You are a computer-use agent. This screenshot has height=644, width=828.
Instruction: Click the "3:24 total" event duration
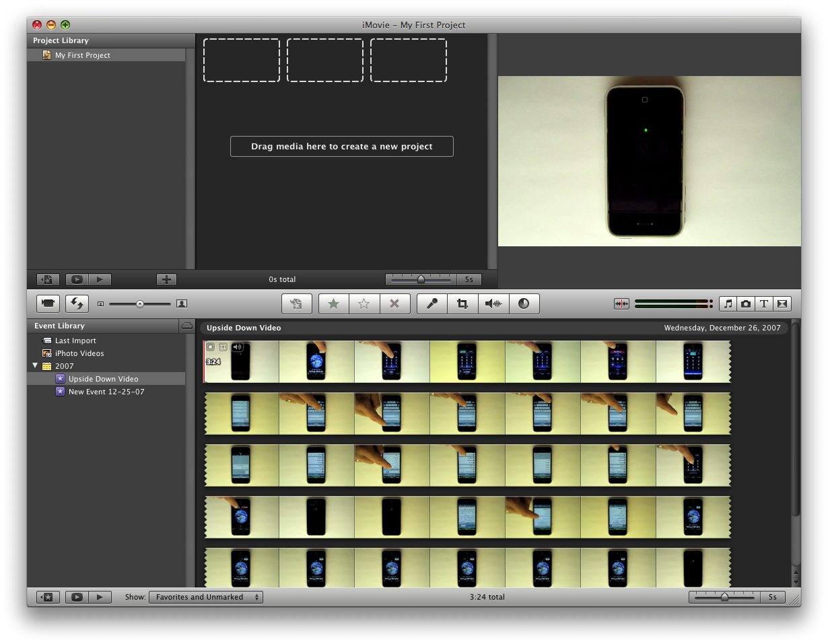487,597
